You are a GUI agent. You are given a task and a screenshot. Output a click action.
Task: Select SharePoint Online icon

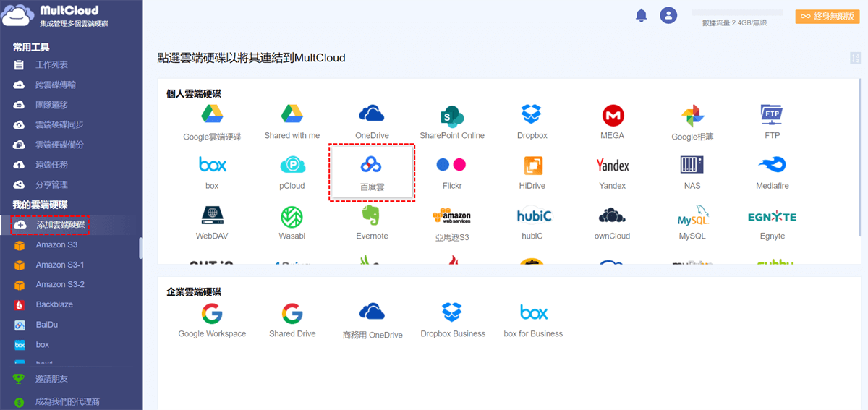pos(452,115)
